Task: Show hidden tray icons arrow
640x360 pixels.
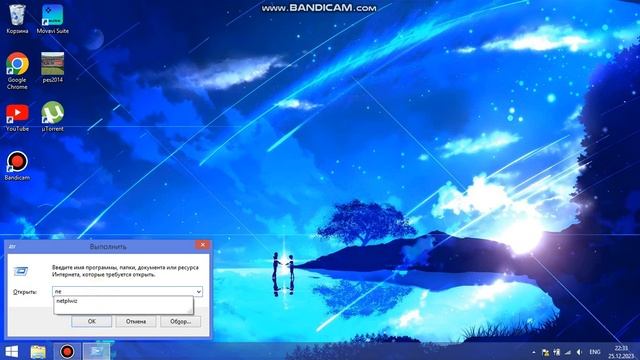Action: coord(533,352)
